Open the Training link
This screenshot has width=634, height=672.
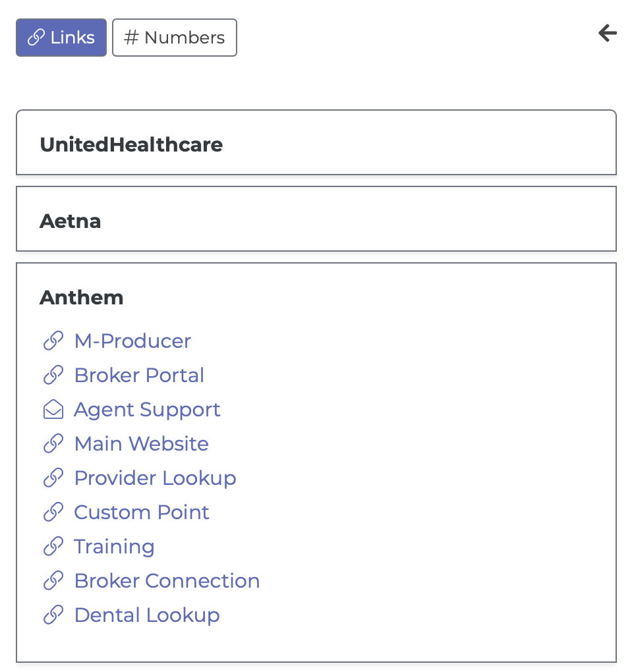[114, 547]
